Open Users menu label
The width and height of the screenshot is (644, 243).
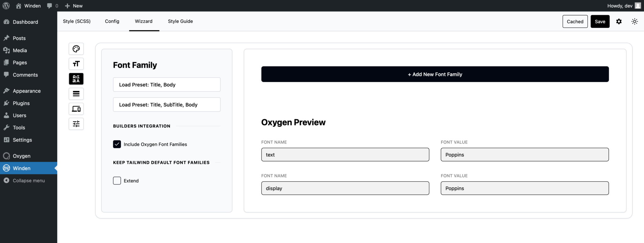(x=19, y=115)
